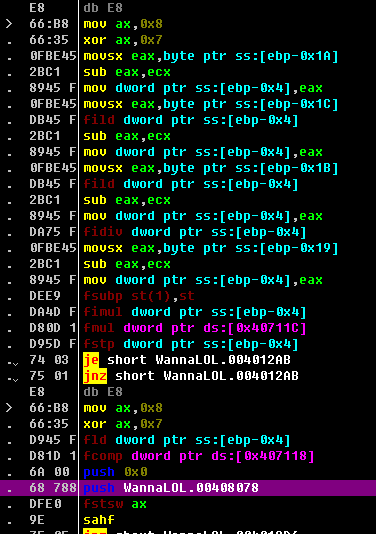
Task: Select the 'movsx eax,byte ptr ss:[ebp-0x1B]' instruction
Action: tap(211, 168)
